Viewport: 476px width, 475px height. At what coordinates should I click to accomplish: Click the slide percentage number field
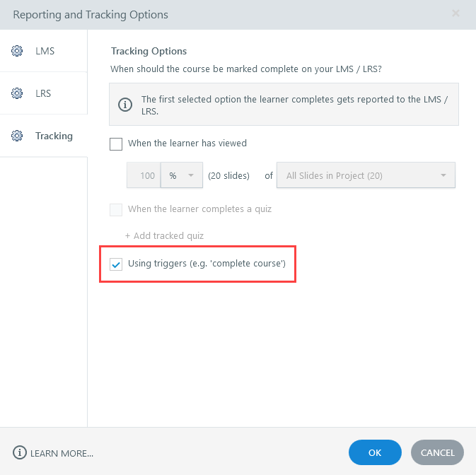tap(144, 175)
